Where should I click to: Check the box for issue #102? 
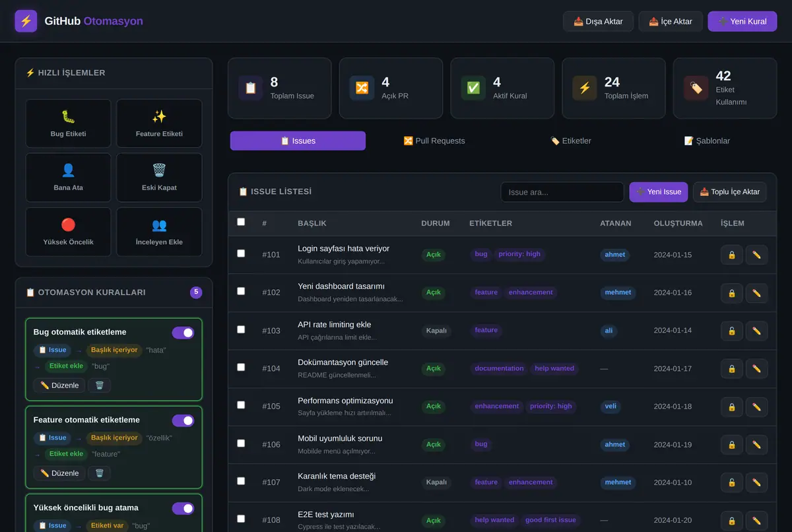tap(241, 291)
